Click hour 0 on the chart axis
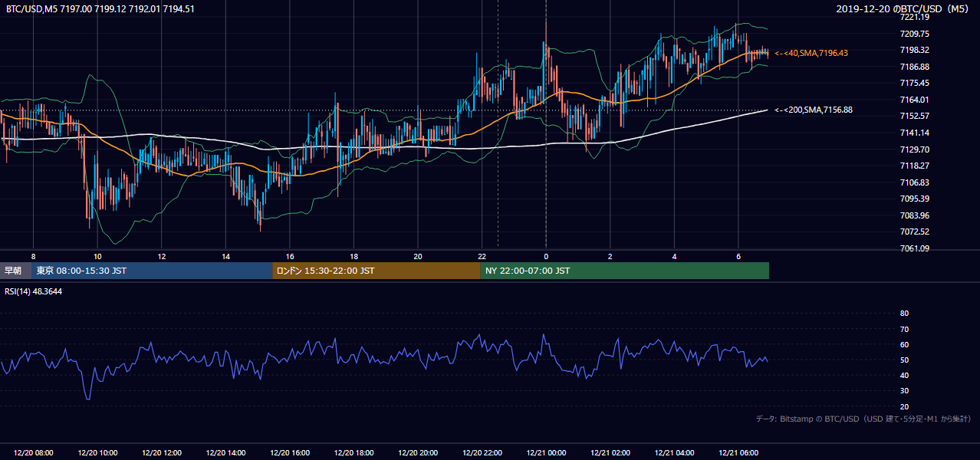This screenshot has height=460, width=980. point(546,256)
